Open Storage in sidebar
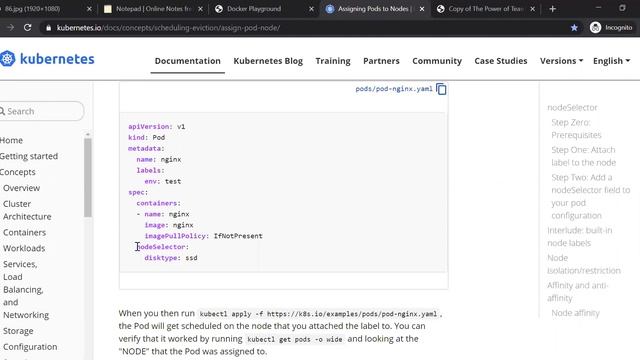 click(x=18, y=331)
